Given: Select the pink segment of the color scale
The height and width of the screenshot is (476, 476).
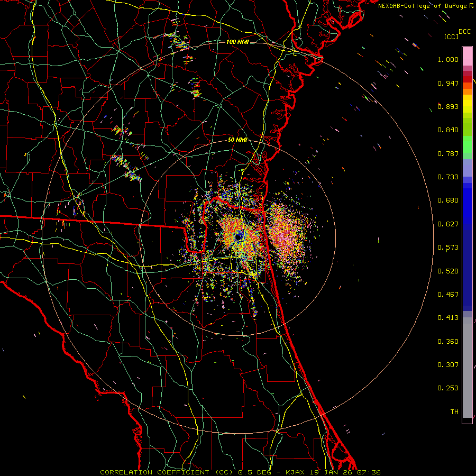Looking at the screenshot, I should tap(467, 57).
